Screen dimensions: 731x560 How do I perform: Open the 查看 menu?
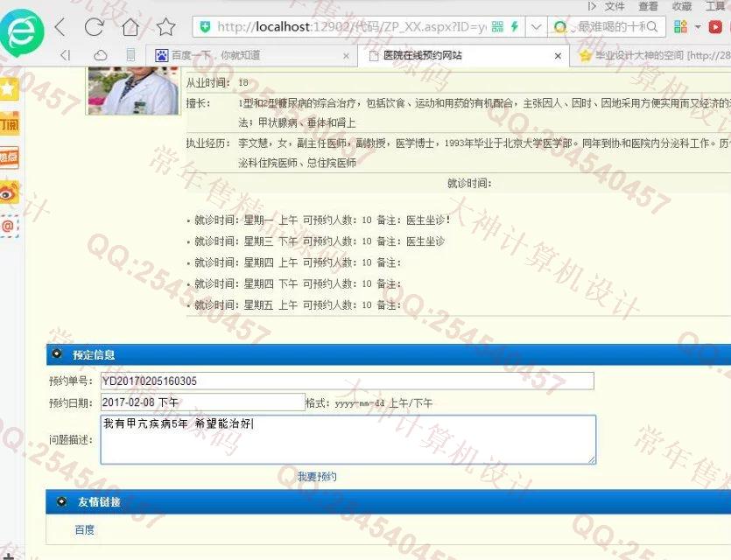pyautogui.click(x=648, y=6)
